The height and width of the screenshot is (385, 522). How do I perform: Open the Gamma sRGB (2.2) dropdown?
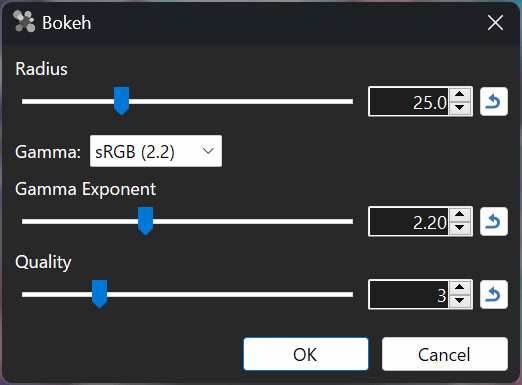156,151
